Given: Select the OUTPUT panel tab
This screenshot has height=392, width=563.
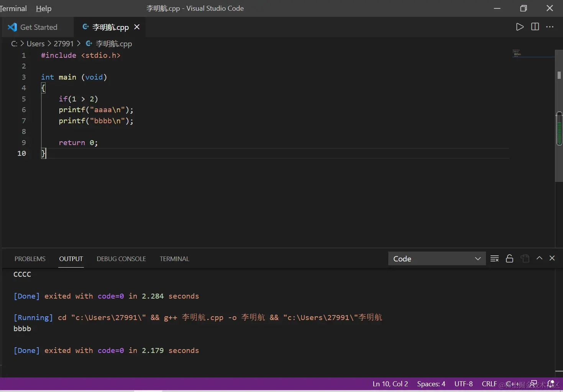Looking at the screenshot, I should tap(71, 259).
